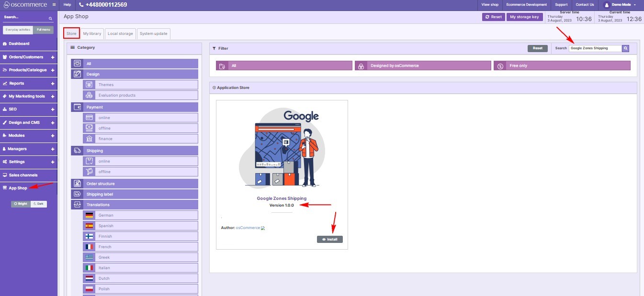Enable the Dark theme
The image size is (644, 296).
(x=39, y=204)
